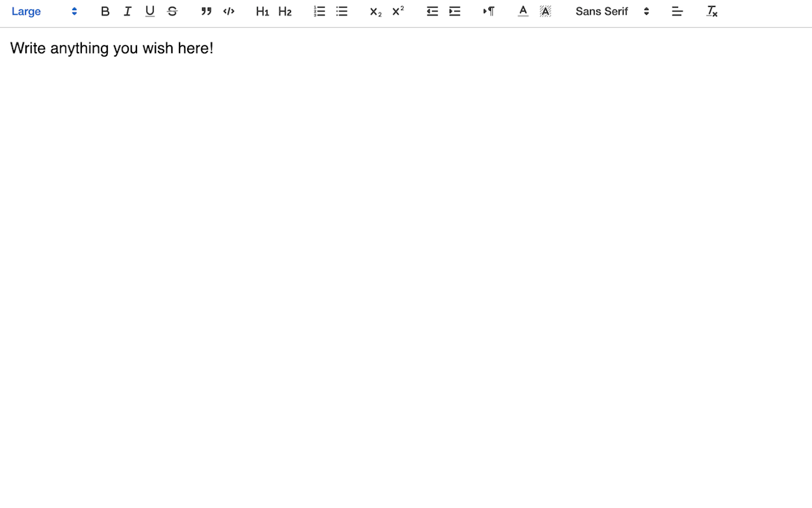812x508 pixels.
Task: Open the text alignment dropdown
Action: pos(678,11)
